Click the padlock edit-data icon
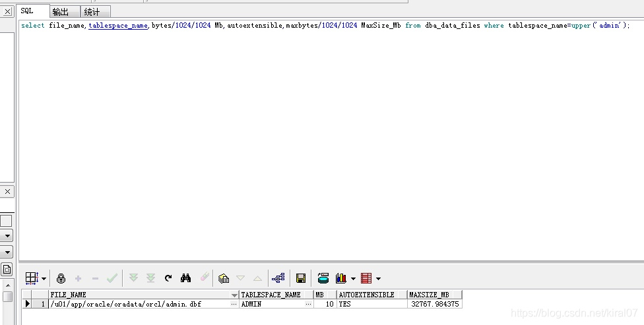 point(61,278)
